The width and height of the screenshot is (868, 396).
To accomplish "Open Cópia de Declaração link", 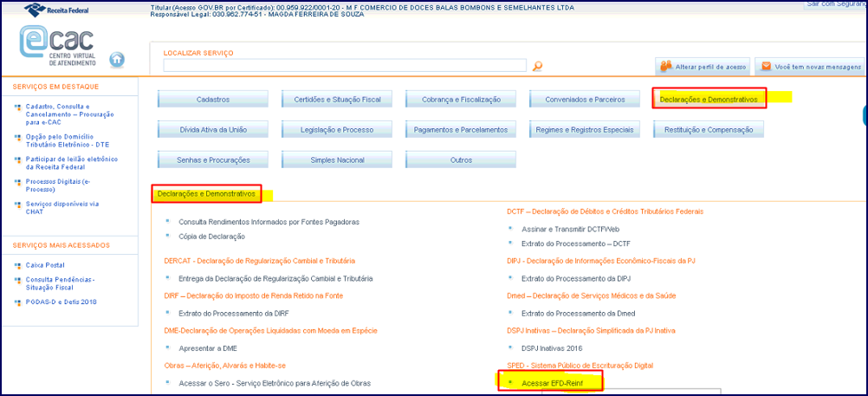I will [211, 236].
